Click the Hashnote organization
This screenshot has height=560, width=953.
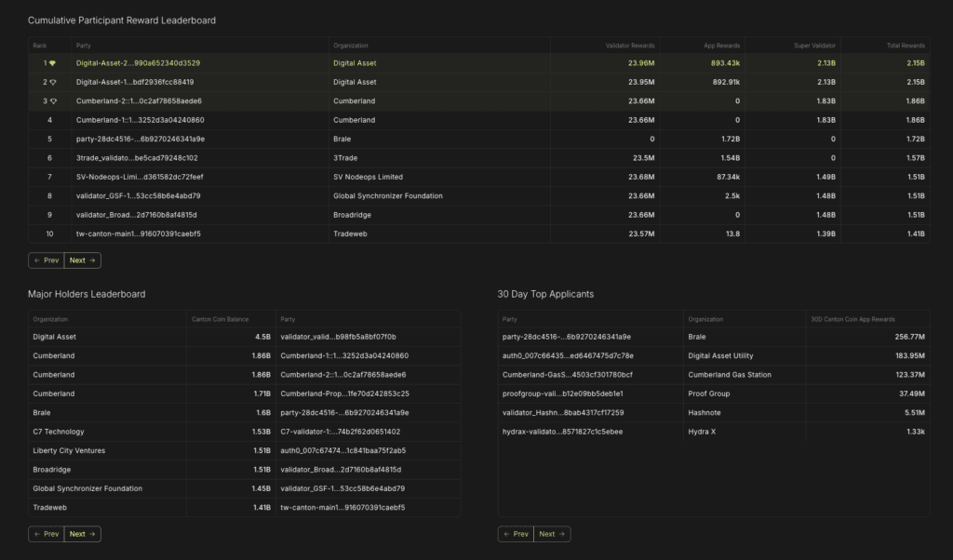coord(705,413)
